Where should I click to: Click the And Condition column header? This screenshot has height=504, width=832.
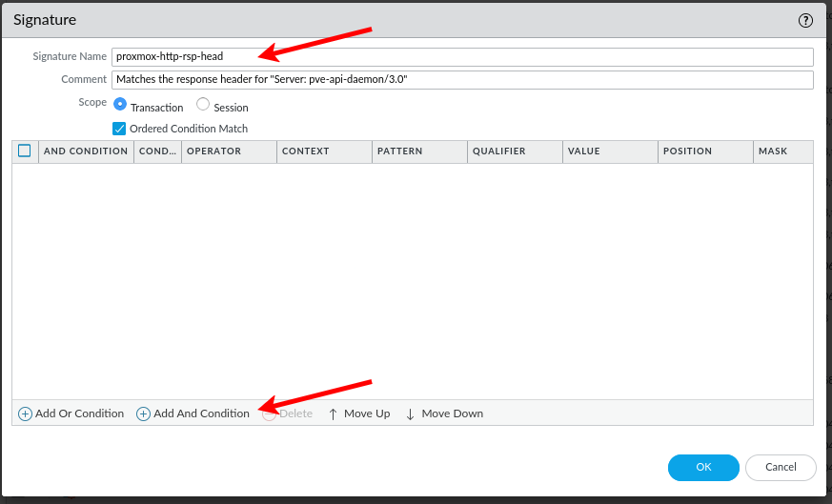86,151
